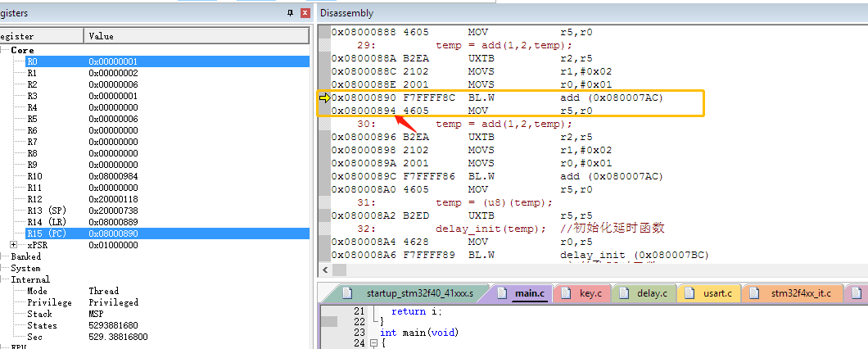Pin the Registers panel with the pushpin icon
868x349 pixels.
point(290,13)
